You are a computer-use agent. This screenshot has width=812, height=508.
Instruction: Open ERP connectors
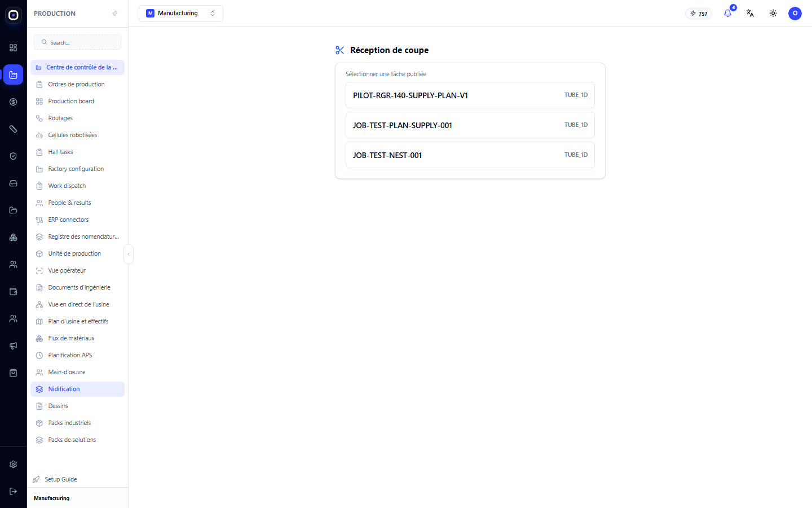click(x=77, y=220)
